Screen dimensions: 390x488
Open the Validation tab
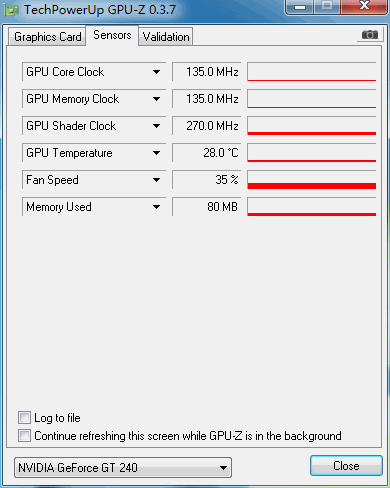pos(166,37)
